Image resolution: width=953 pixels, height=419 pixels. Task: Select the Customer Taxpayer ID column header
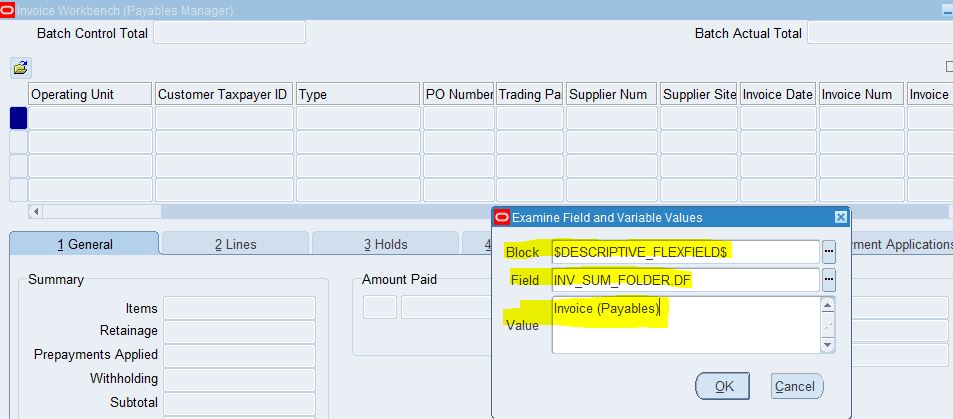pos(224,94)
